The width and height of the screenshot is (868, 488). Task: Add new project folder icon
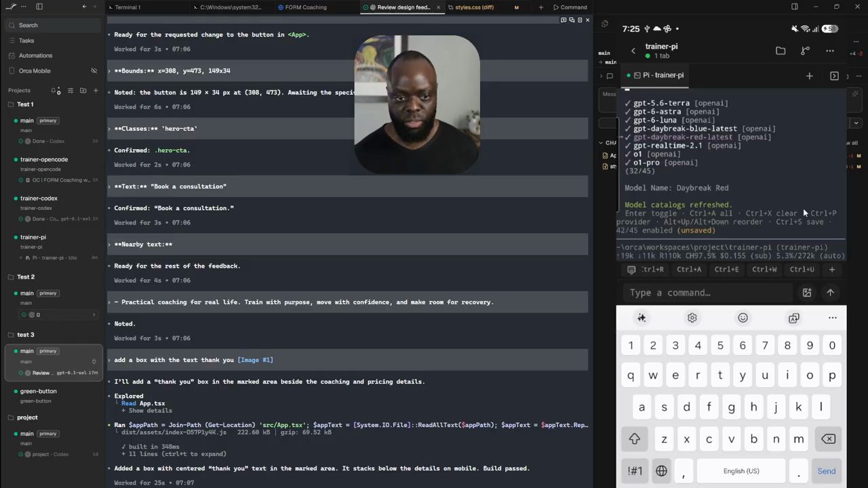(83, 90)
